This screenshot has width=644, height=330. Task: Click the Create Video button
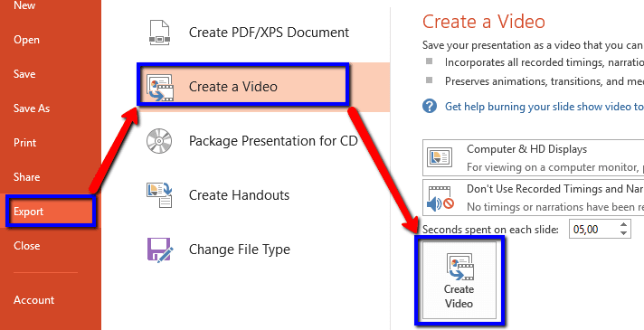tap(459, 280)
